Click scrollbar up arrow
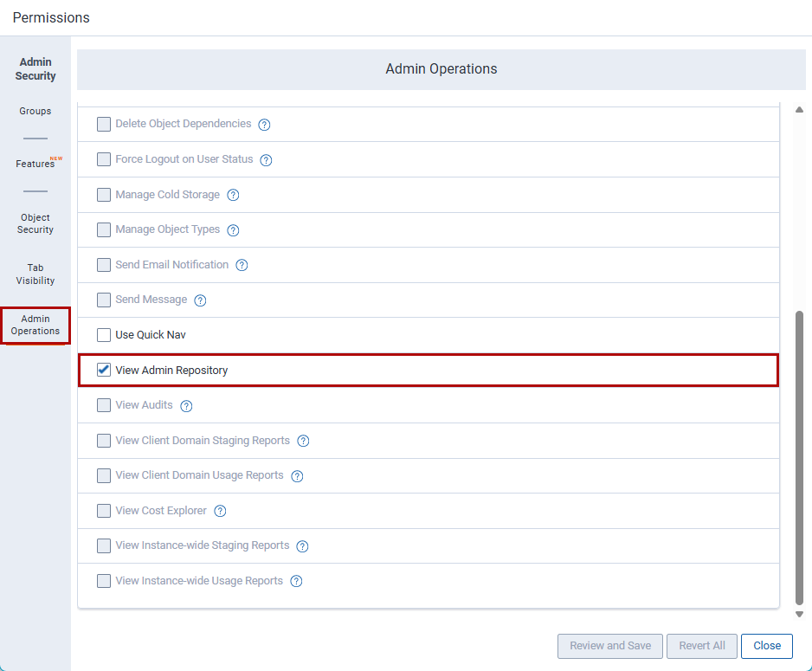 (800, 110)
